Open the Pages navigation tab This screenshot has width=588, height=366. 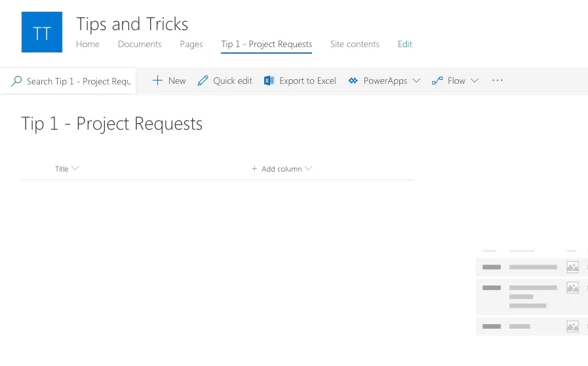pos(191,45)
